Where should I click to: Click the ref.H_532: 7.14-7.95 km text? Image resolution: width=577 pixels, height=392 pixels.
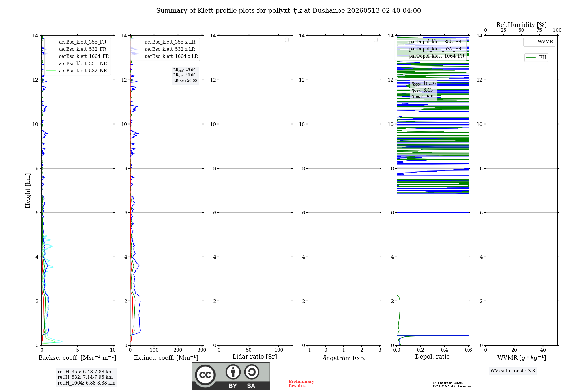click(85, 377)
